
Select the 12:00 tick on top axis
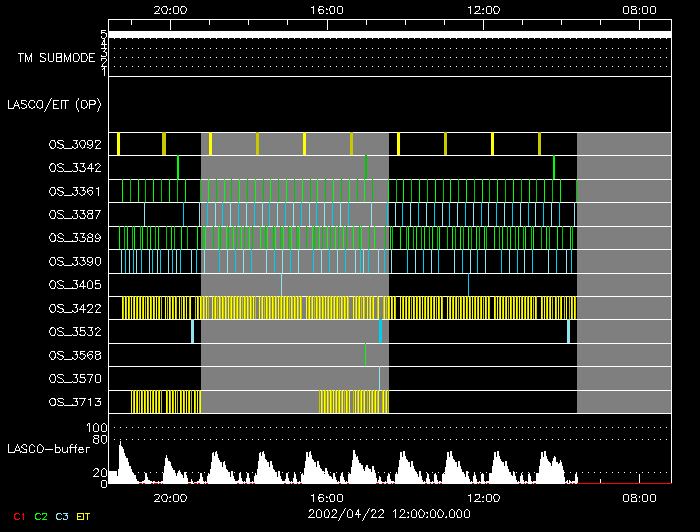pyautogui.click(x=483, y=9)
